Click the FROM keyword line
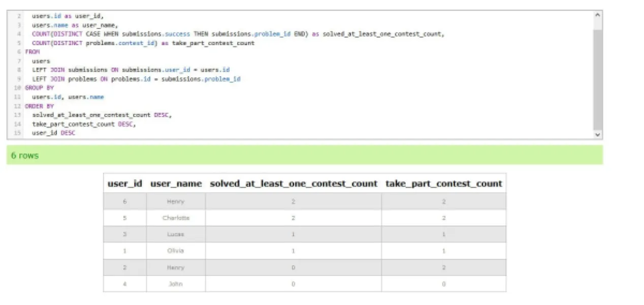644x305 pixels. [32, 52]
